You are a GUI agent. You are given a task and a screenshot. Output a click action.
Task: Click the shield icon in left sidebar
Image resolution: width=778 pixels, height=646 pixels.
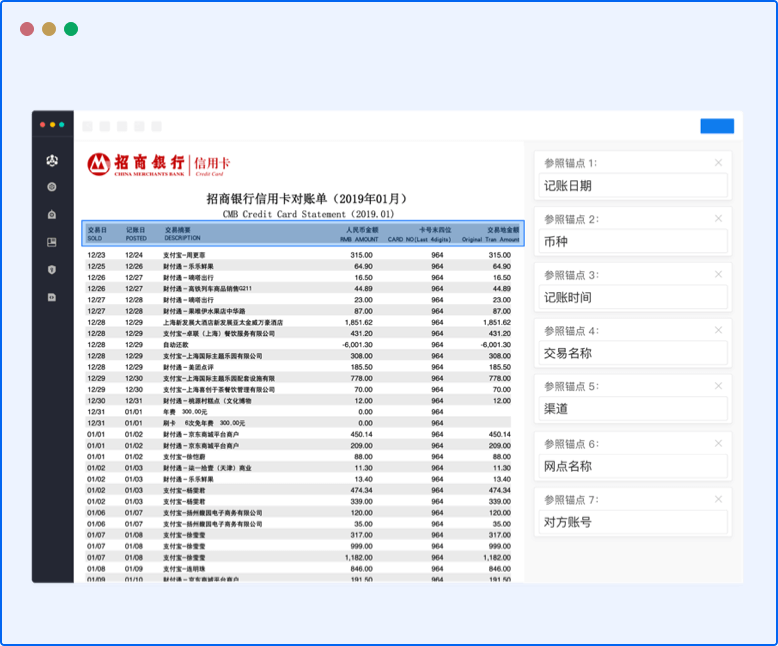pyautogui.click(x=52, y=270)
